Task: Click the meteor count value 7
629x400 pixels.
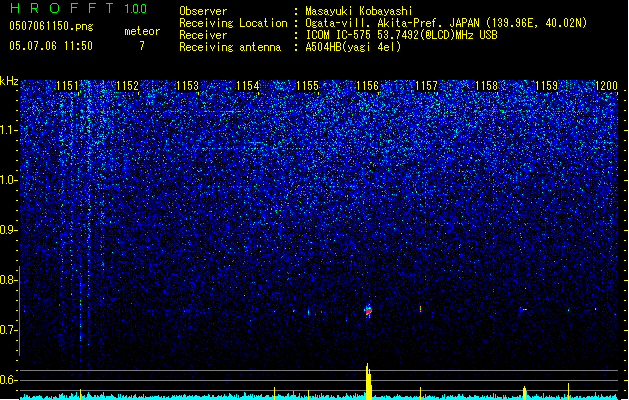Action: click(142, 46)
